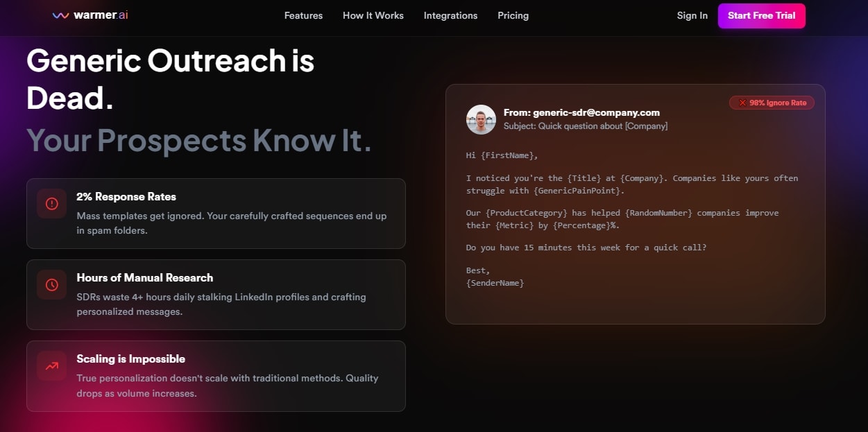This screenshot has height=432, width=868.
Task: Click the Start Free Trial button
Action: (761, 15)
